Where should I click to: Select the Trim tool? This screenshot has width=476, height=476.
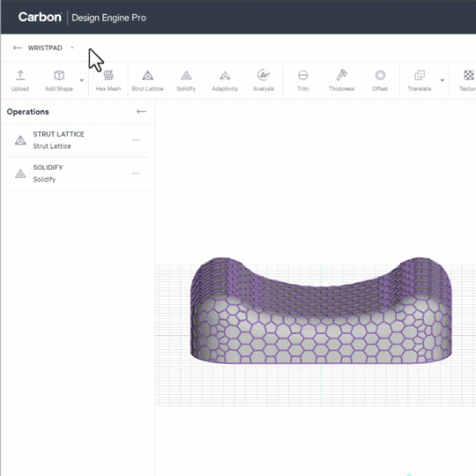pos(302,80)
